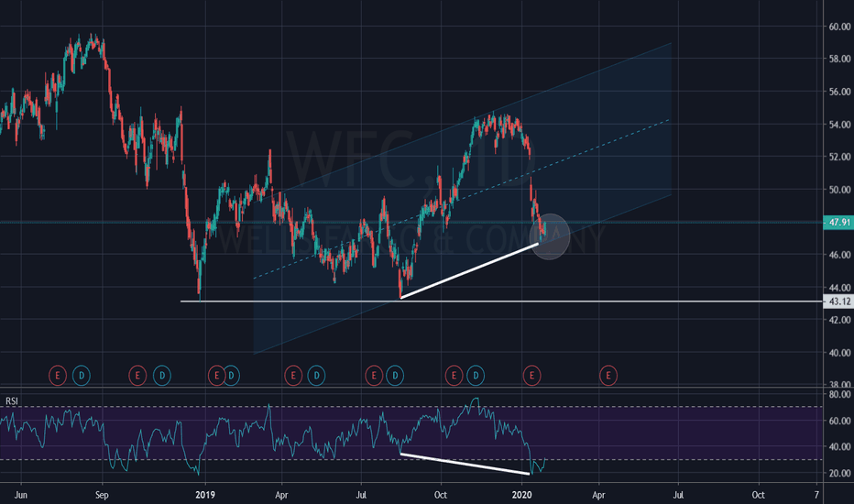854x504 pixels.
Task: Click the Jun label on the time axis
Action: point(21,495)
